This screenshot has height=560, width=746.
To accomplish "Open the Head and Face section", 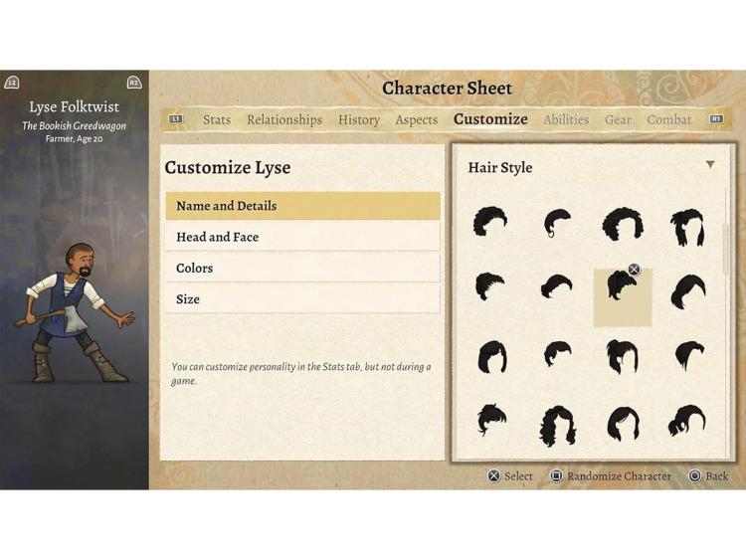I will [302, 237].
